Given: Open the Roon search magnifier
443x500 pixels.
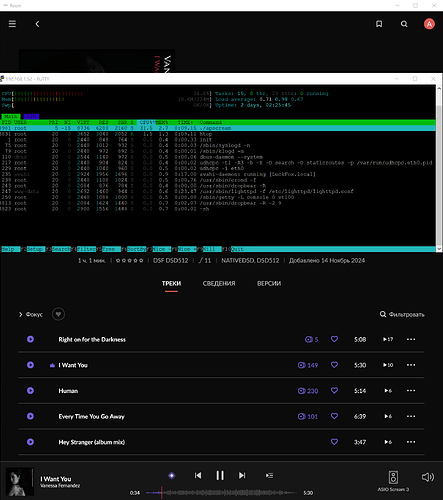Looking at the screenshot, I should 404,24.
